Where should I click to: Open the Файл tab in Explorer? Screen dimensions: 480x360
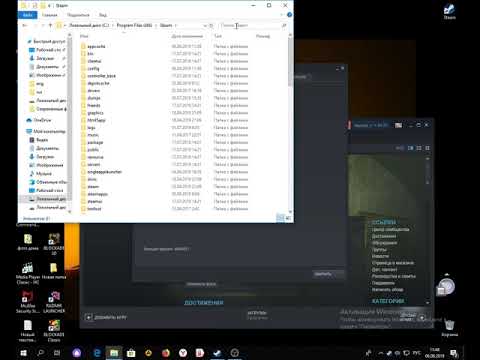pos(28,15)
